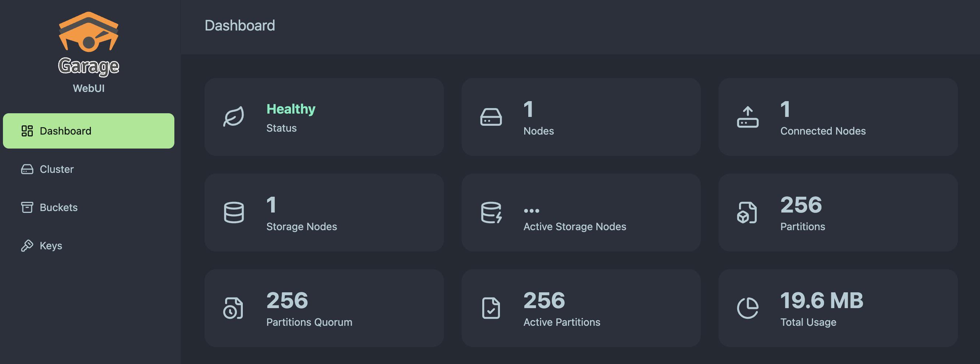The height and width of the screenshot is (364, 980).
Task: Go to the Keys page
Action: click(x=51, y=246)
